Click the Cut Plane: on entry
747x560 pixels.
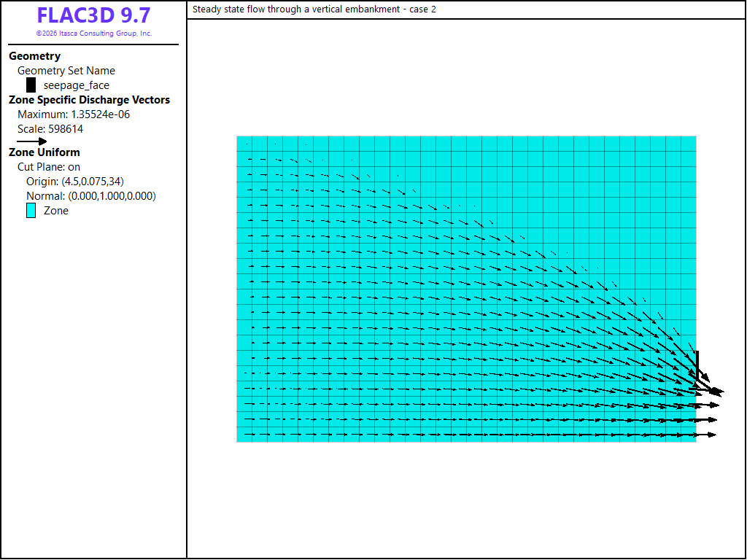click(49, 167)
